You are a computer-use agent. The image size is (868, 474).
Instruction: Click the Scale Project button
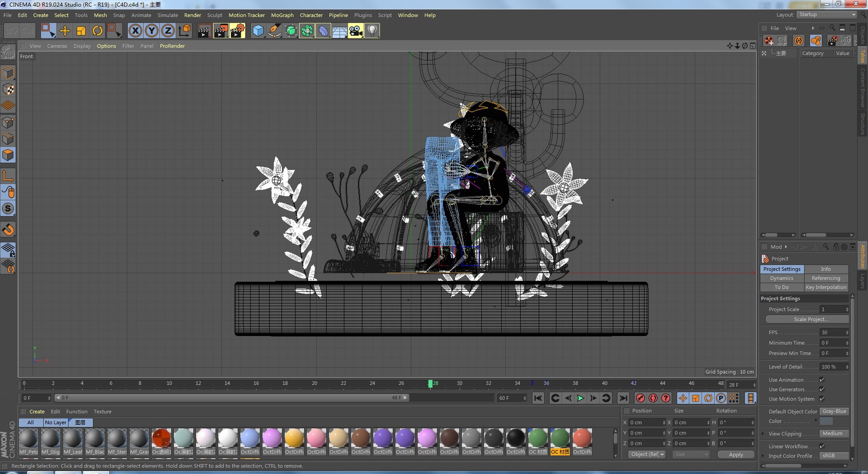pos(807,319)
